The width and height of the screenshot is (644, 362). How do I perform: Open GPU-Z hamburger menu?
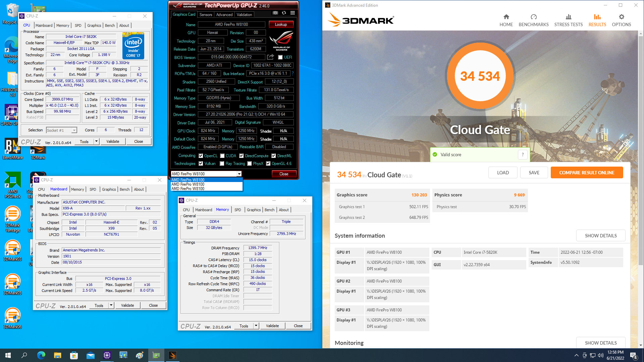click(292, 13)
